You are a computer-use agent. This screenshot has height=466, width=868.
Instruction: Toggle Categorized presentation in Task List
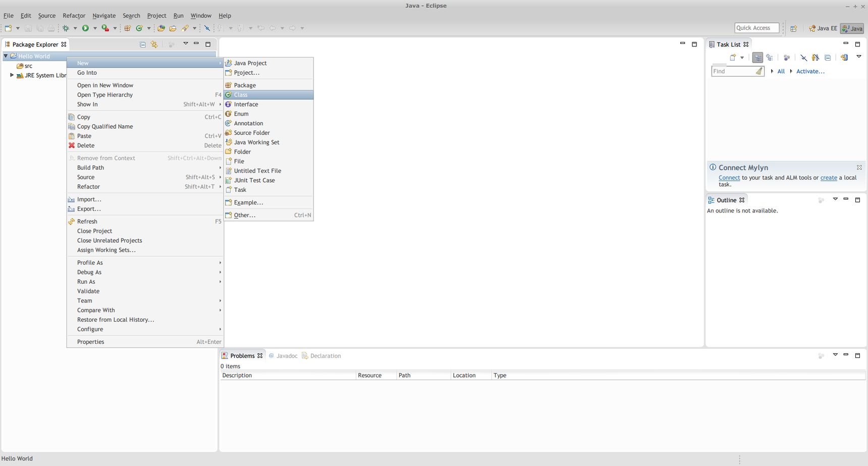pyautogui.click(x=757, y=58)
